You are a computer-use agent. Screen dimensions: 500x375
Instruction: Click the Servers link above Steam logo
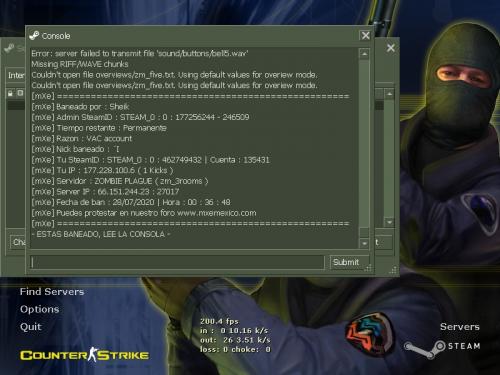pyautogui.click(x=460, y=327)
